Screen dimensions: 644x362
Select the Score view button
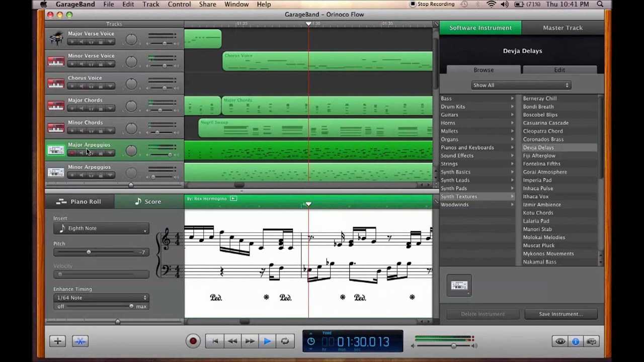(x=149, y=202)
